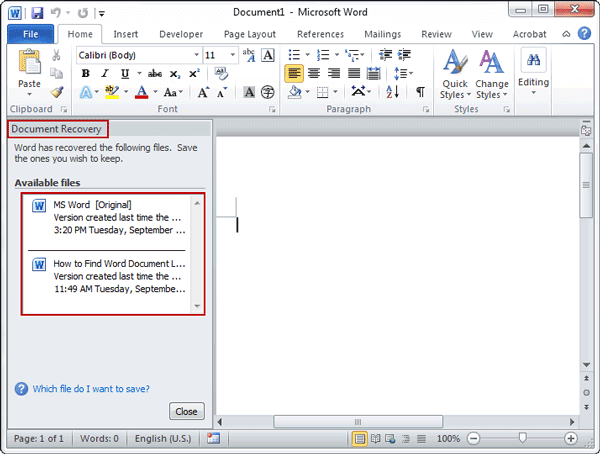Switch to the Developer tab
The height and width of the screenshot is (454, 600).
(x=181, y=34)
